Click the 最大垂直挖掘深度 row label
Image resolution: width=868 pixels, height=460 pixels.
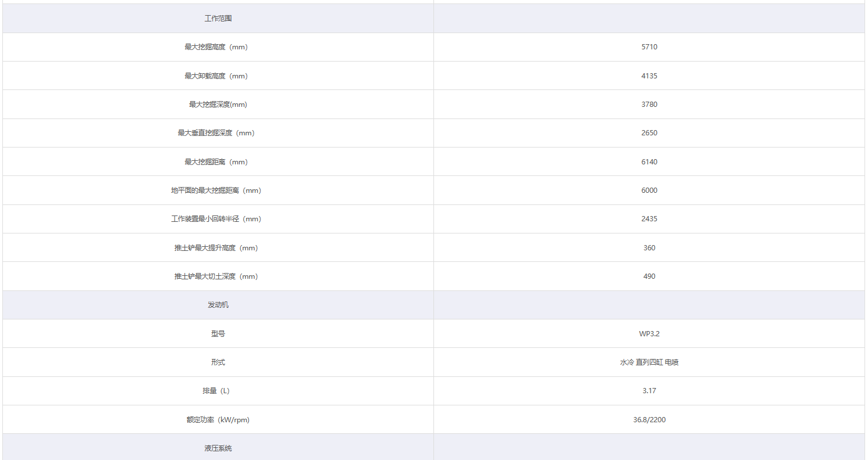[x=216, y=133]
